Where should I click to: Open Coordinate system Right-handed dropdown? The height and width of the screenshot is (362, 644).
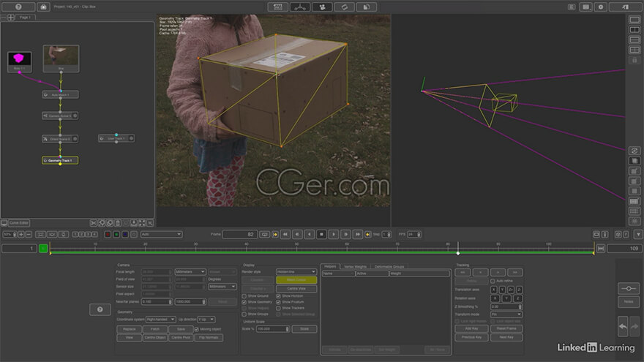coord(160,320)
